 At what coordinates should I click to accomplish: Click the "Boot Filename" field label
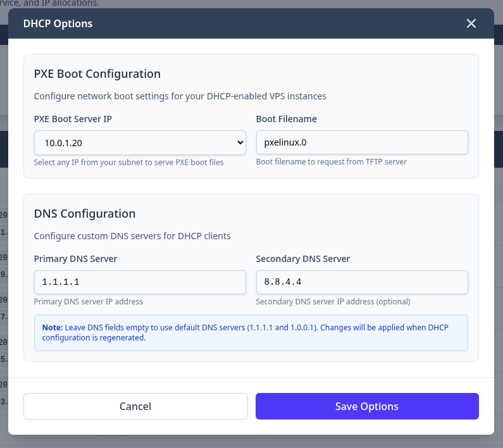286,119
